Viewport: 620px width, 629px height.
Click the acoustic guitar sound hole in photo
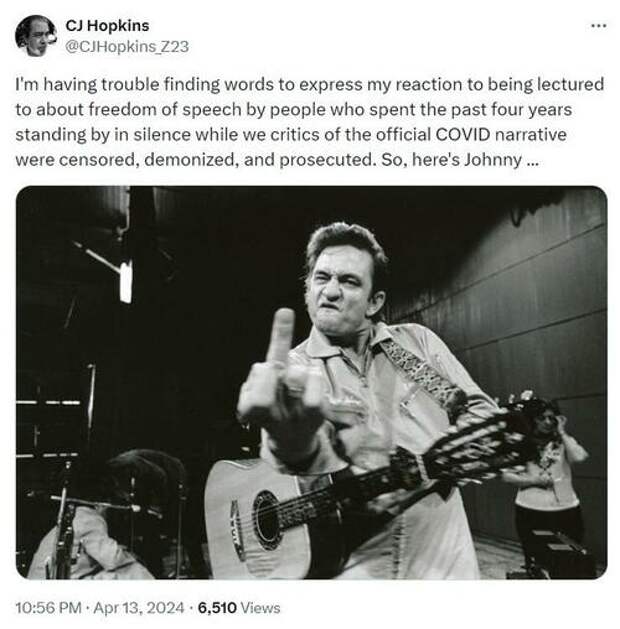265,520
